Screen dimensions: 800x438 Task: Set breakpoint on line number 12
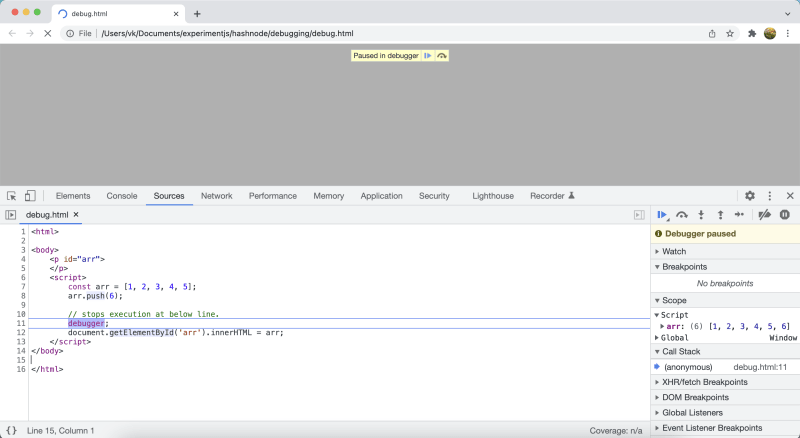(21, 332)
